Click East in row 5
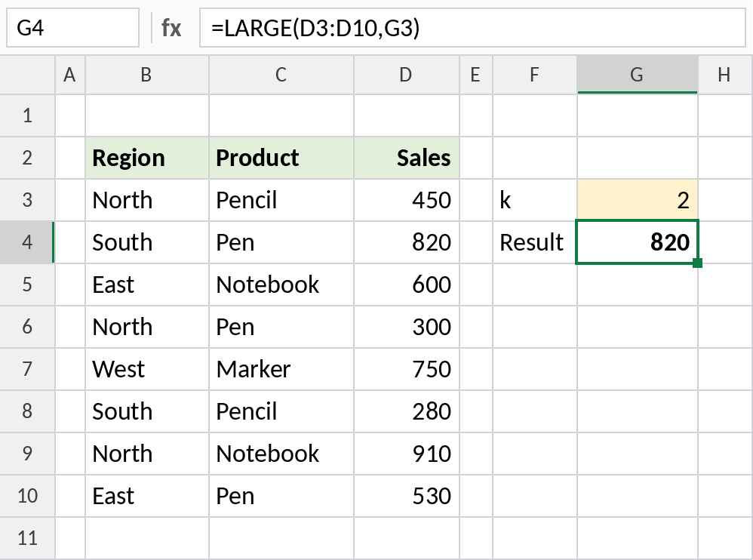 pyautogui.click(x=147, y=285)
